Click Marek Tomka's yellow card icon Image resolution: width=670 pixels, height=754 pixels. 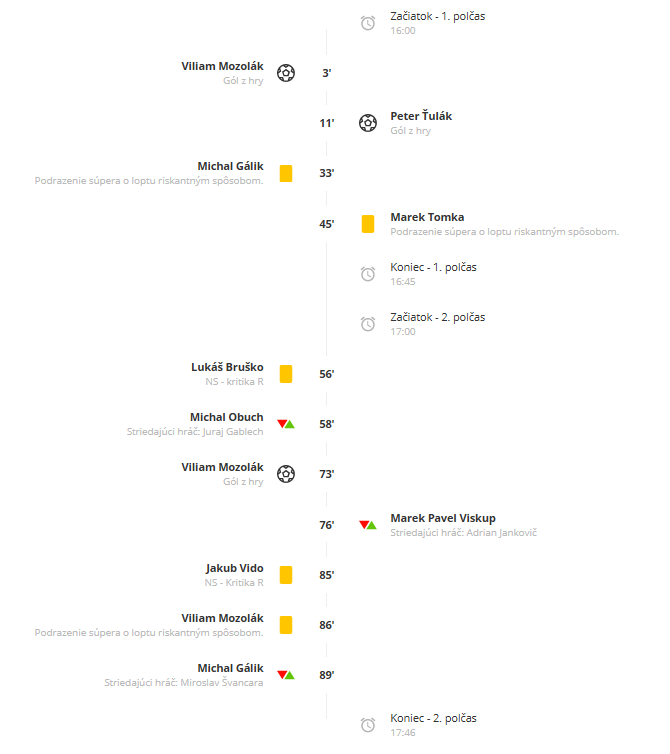click(368, 224)
